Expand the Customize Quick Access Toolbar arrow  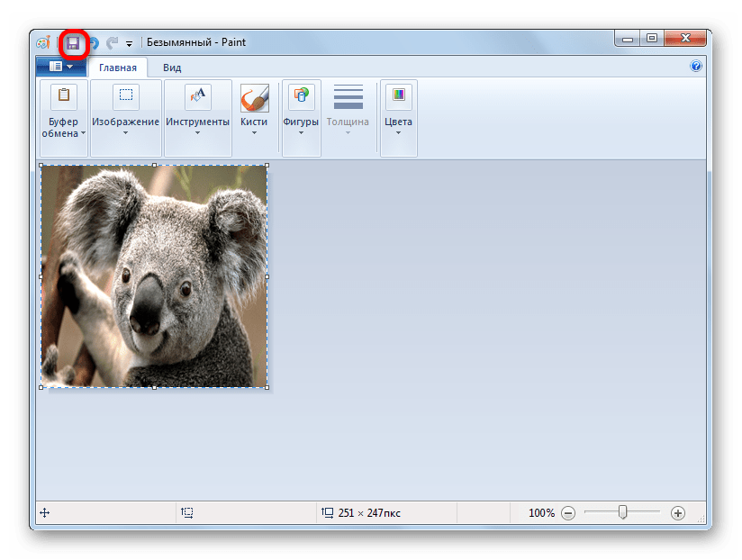pos(129,43)
